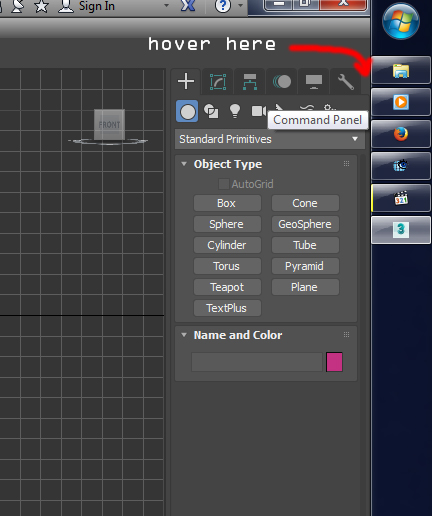The height and width of the screenshot is (516, 432).
Task: Select the Cylinder button
Action: point(227,245)
